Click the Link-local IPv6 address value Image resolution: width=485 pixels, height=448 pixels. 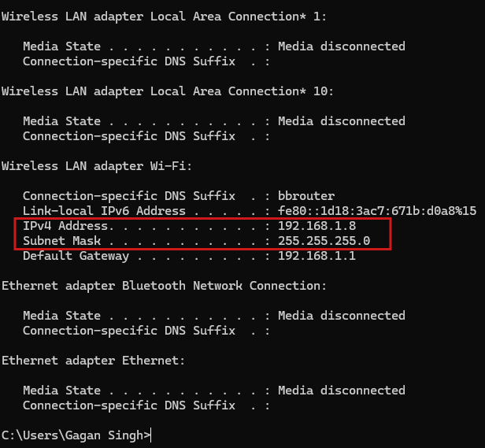tap(377, 211)
